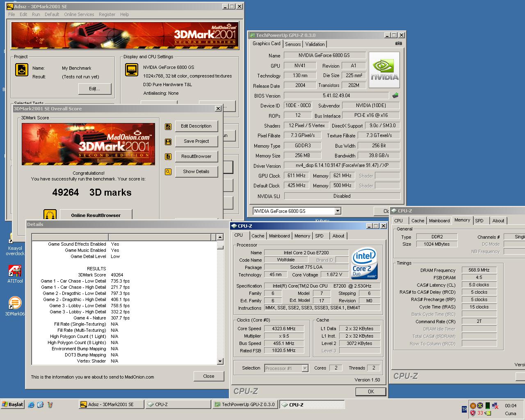This screenshot has width=525, height=420.
Task: Click the Core Speed value 4323.6 MHz
Action: click(283, 329)
